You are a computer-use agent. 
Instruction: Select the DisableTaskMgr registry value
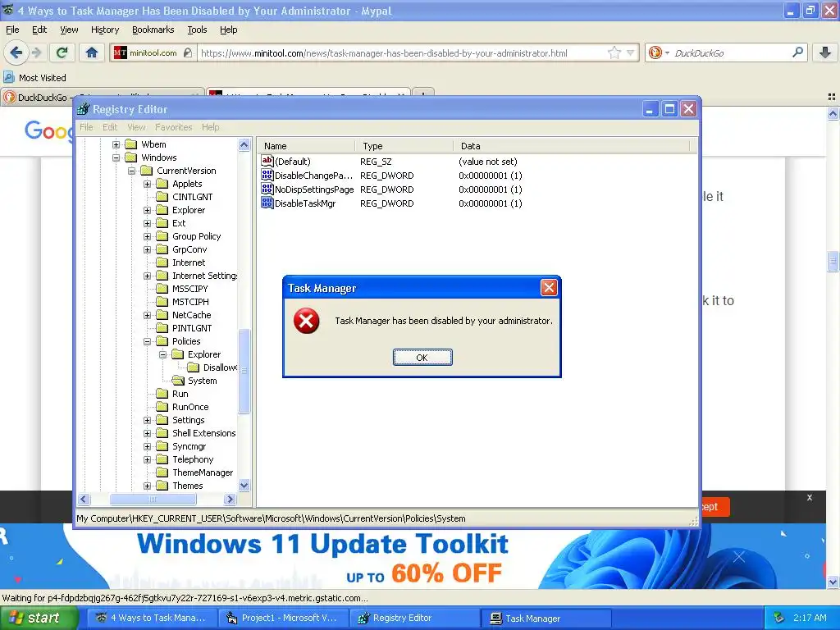pyautogui.click(x=305, y=203)
